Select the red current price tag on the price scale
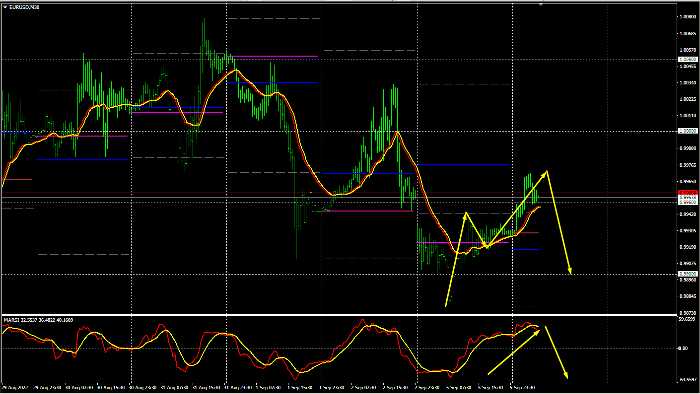Viewport: 700px width, 394px height. (x=688, y=193)
